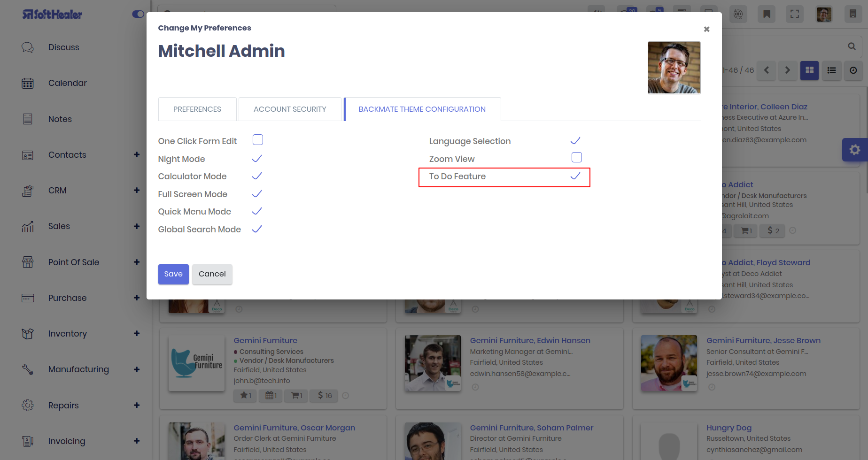Click the SoftHealer logo
868x460 pixels.
(x=52, y=15)
